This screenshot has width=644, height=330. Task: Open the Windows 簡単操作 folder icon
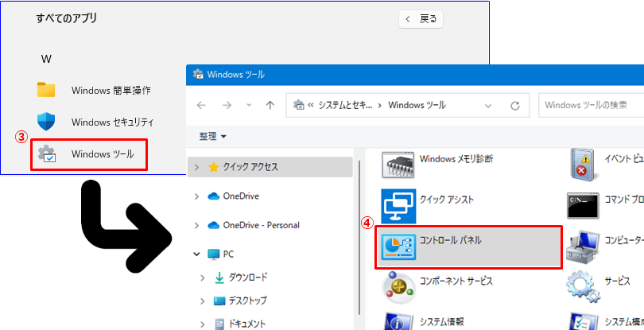pyautogui.click(x=46, y=90)
